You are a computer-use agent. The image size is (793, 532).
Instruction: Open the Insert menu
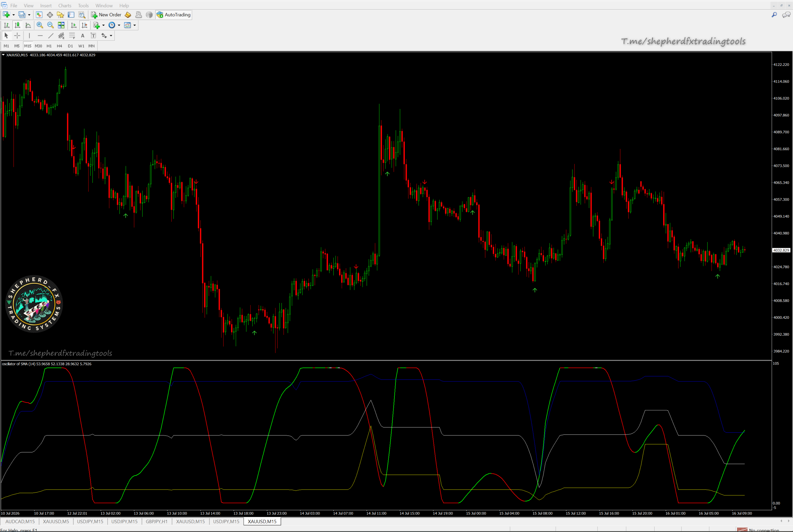[x=46, y=6]
